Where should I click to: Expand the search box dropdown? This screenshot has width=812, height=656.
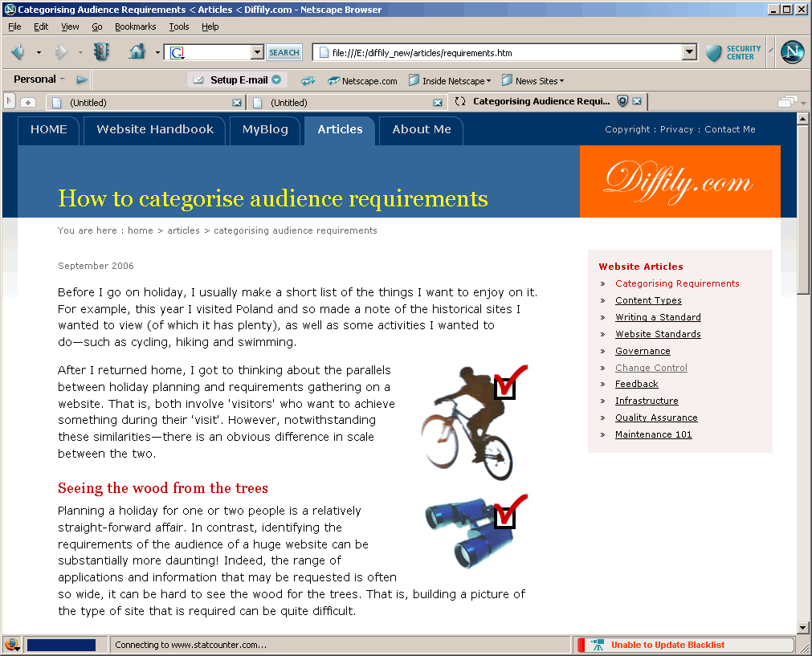[x=257, y=52]
